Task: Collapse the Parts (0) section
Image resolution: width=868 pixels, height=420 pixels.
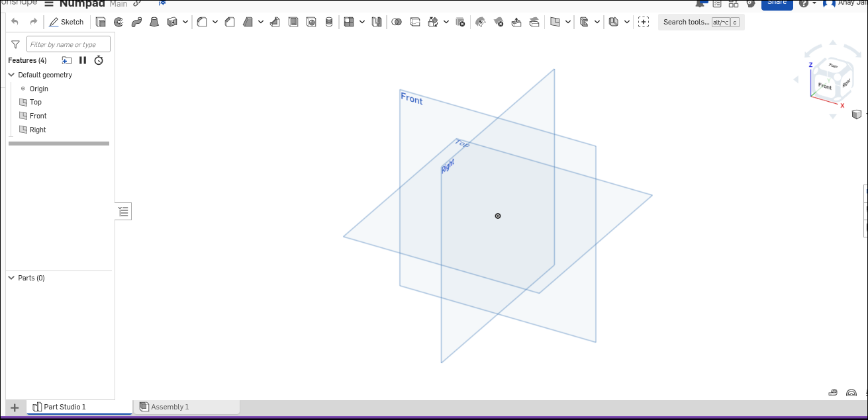Action: point(11,278)
